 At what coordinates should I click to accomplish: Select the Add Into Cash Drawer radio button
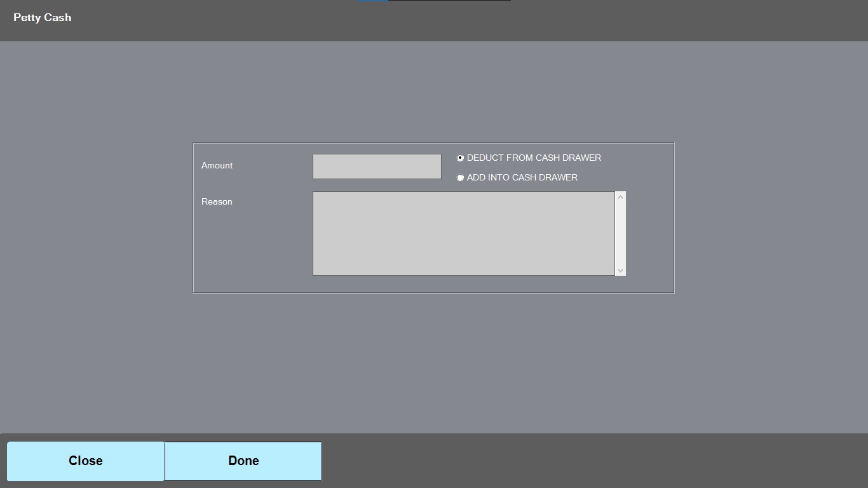point(461,178)
